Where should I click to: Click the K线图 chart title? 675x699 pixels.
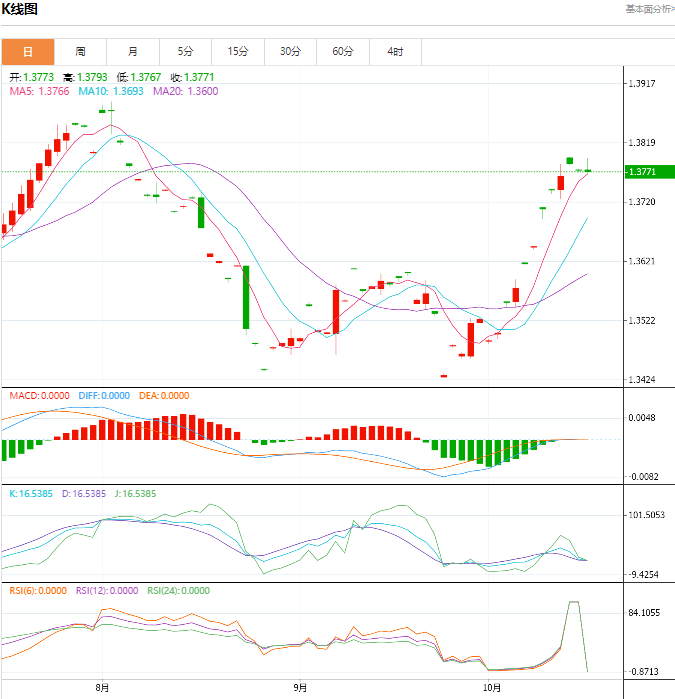point(20,10)
